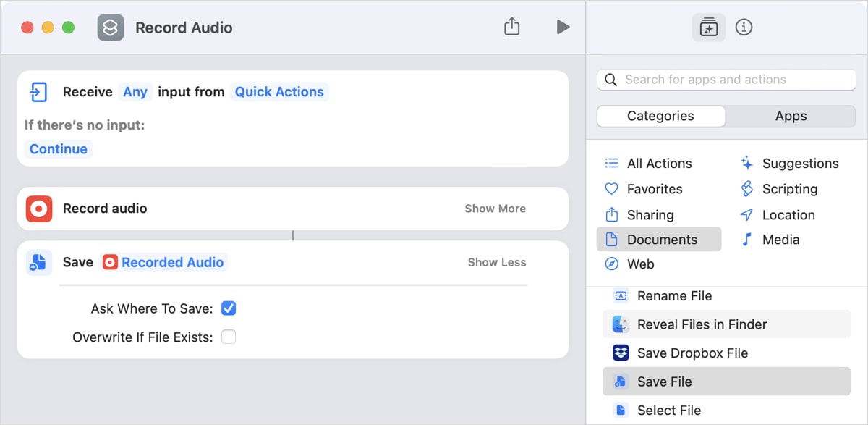Collapse the Save action with Show Less
The height and width of the screenshot is (425, 868).
pos(497,262)
